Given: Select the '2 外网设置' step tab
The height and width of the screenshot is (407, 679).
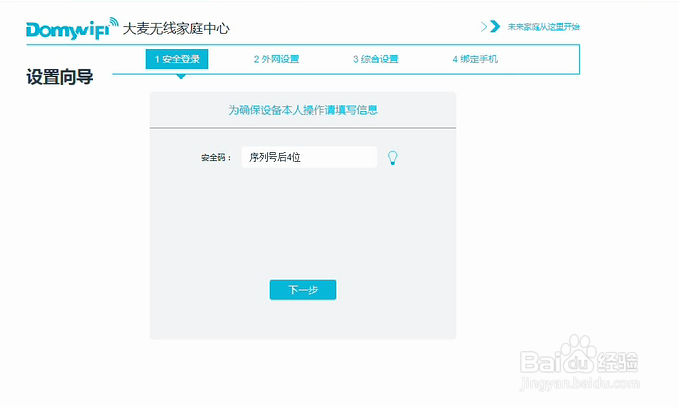Looking at the screenshot, I should point(276,59).
